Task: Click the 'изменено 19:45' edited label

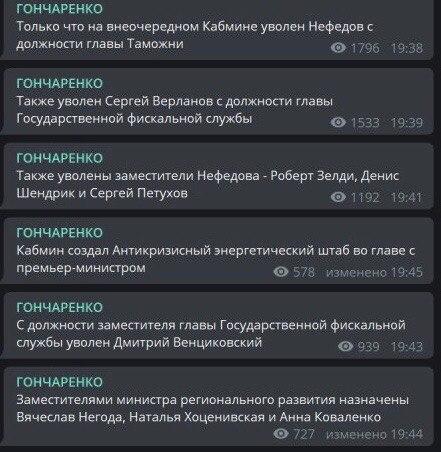Action: tap(374, 272)
